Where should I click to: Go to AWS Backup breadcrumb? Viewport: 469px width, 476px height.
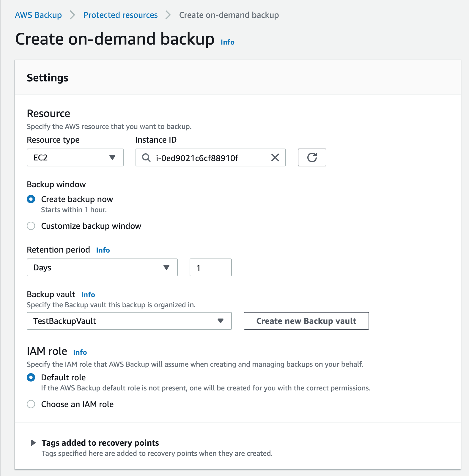pyautogui.click(x=38, y=15)
